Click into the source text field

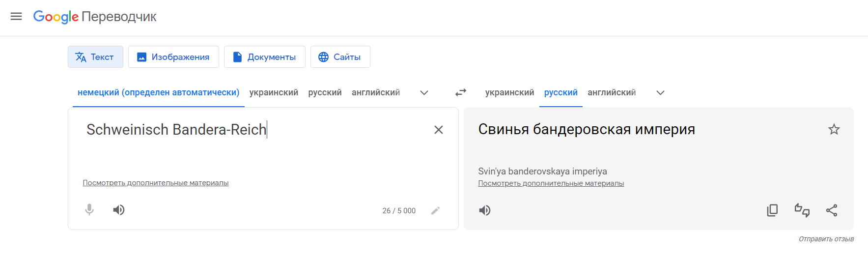click(246, 152)
